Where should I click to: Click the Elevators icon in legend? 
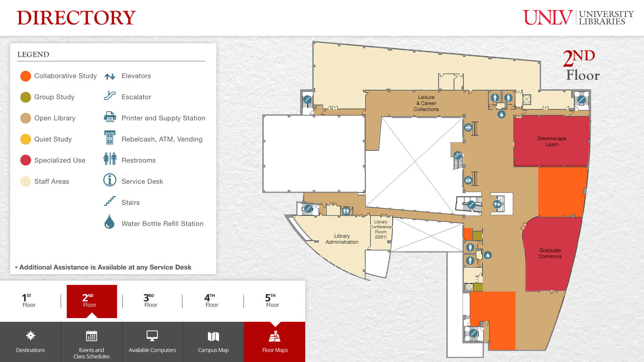[110, 76]
